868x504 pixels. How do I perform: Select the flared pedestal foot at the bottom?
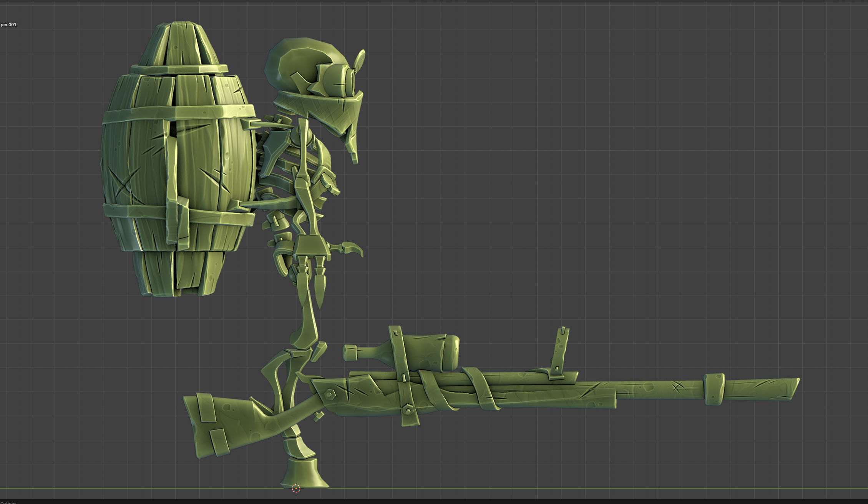(304, 473)
